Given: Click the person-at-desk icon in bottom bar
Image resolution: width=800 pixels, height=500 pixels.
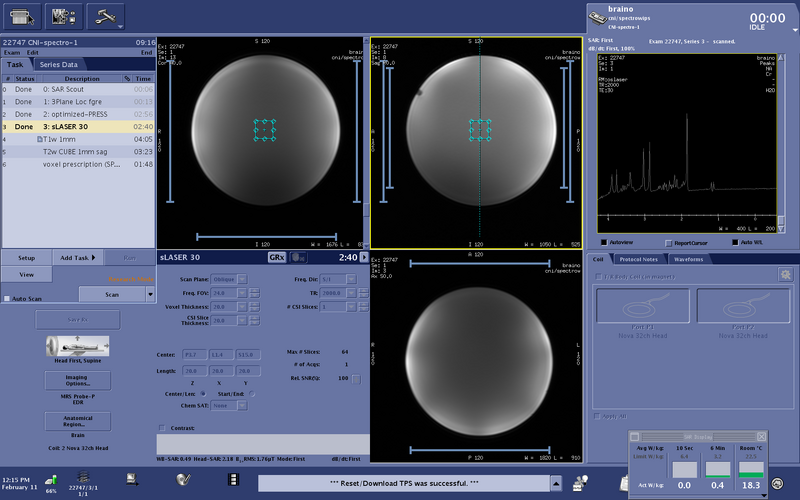Looking at the screenshot, I should click(580, 482).
